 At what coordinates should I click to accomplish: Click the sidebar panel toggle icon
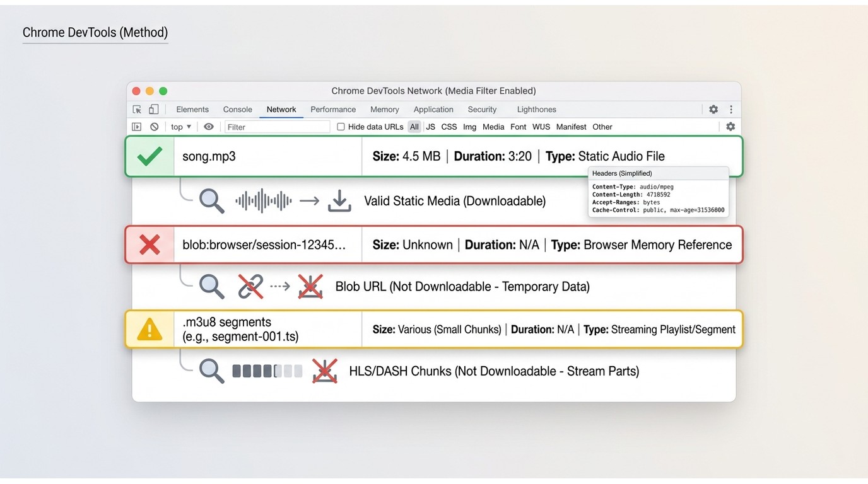(137, 127)
